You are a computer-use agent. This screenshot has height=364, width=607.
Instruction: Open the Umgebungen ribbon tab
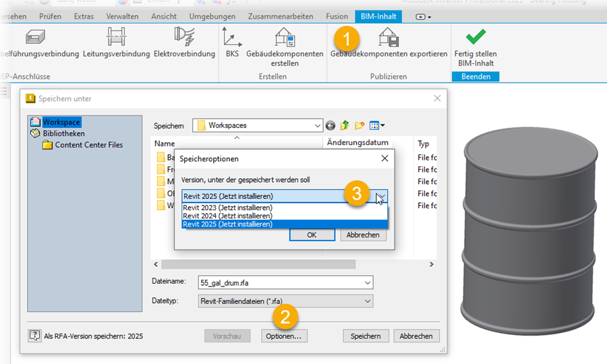pos(212,16)
